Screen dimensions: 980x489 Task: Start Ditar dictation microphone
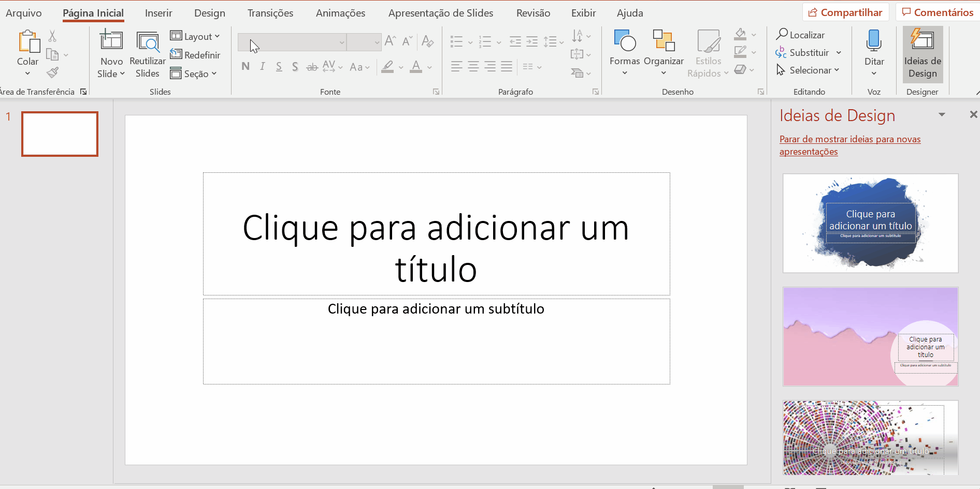click(874, 53)
